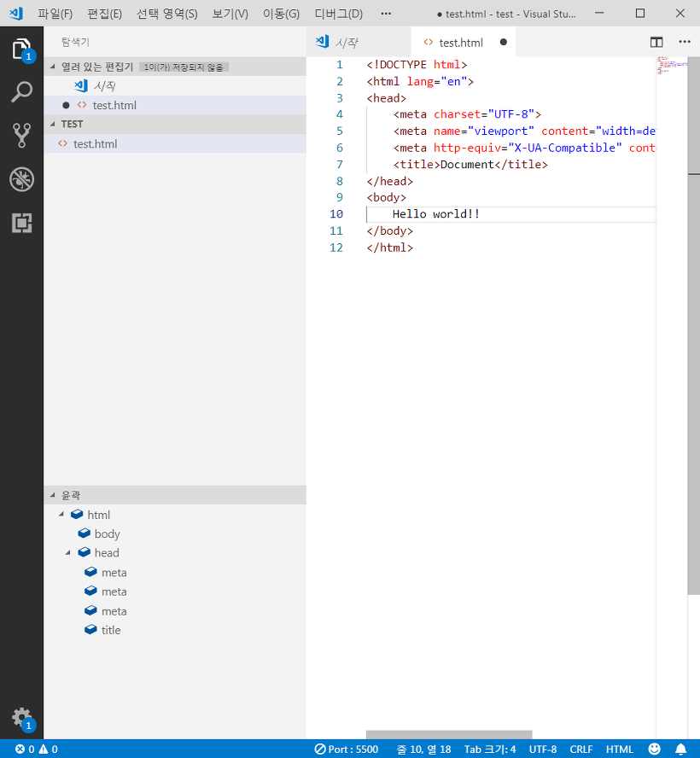Open the 파일(F) menu
This screenshot has height=758, width=700.
click(x=55, y=14)
